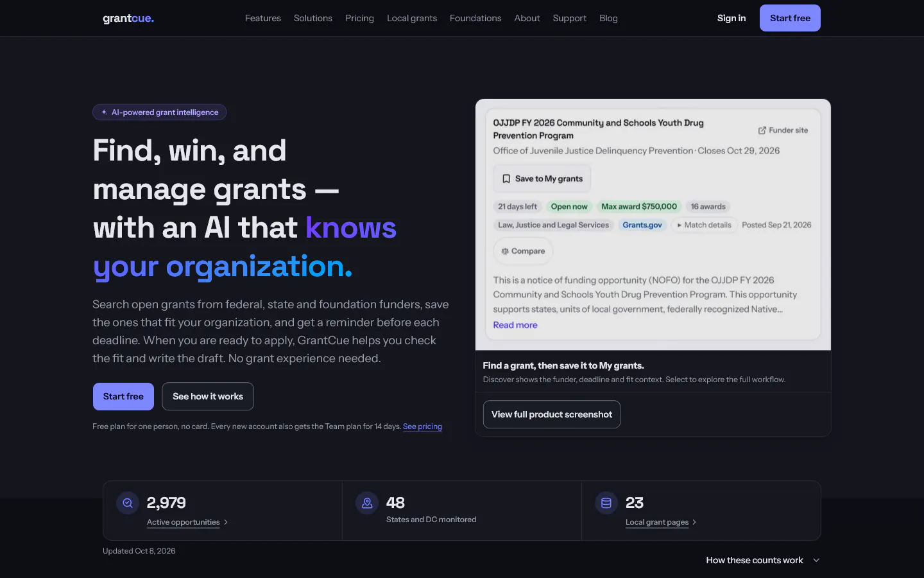This screenshot has height=578, width=924.
Task: Go to the Pricing page
Action: [x=359, y=18]
